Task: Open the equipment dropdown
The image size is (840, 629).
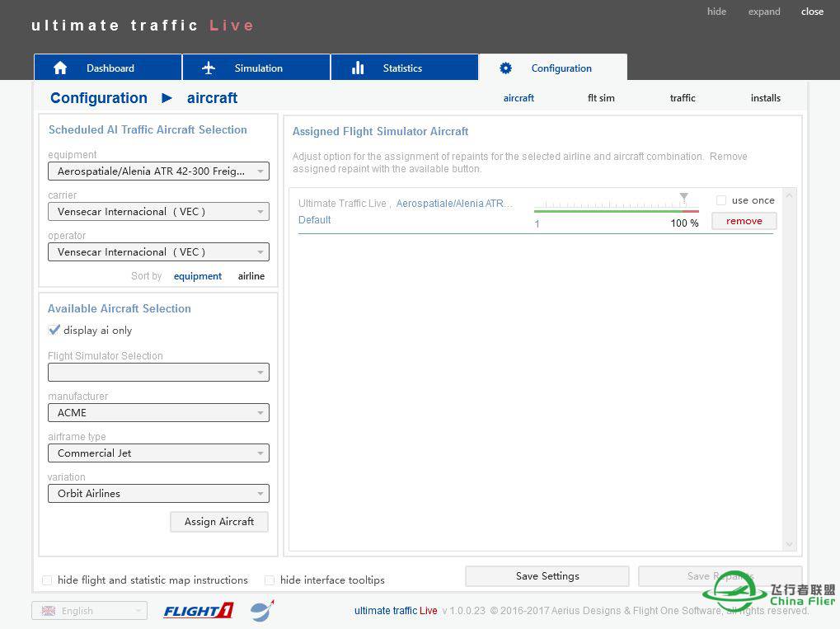Action: [158, 171]
